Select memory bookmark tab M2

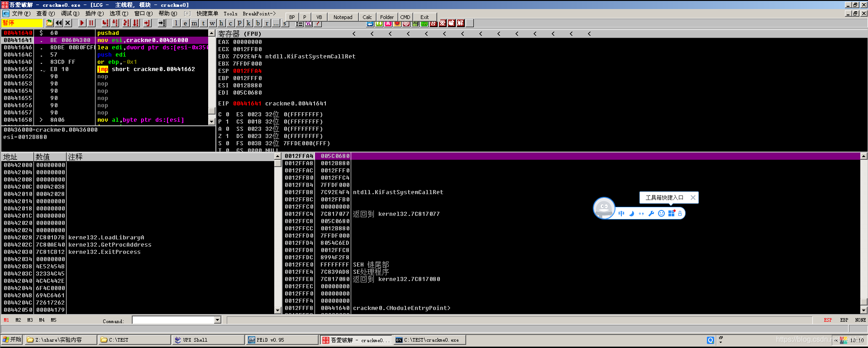(18, 320)
